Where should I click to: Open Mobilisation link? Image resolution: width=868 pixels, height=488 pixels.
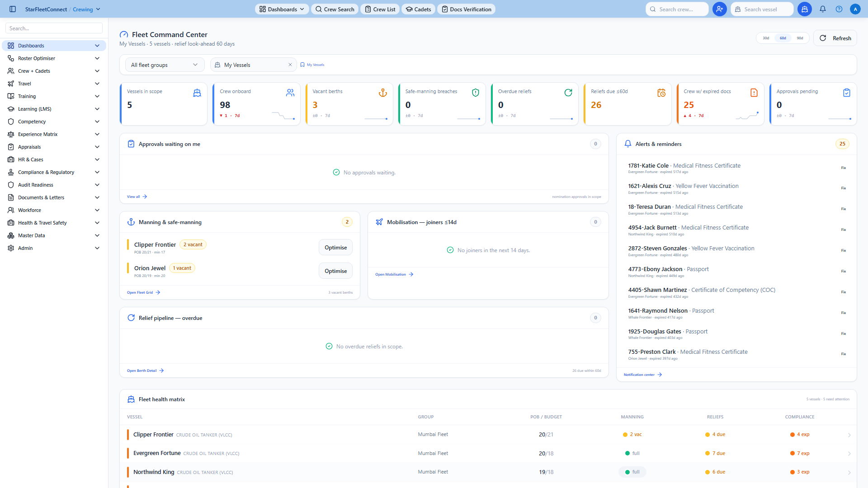tap(394, 274)
